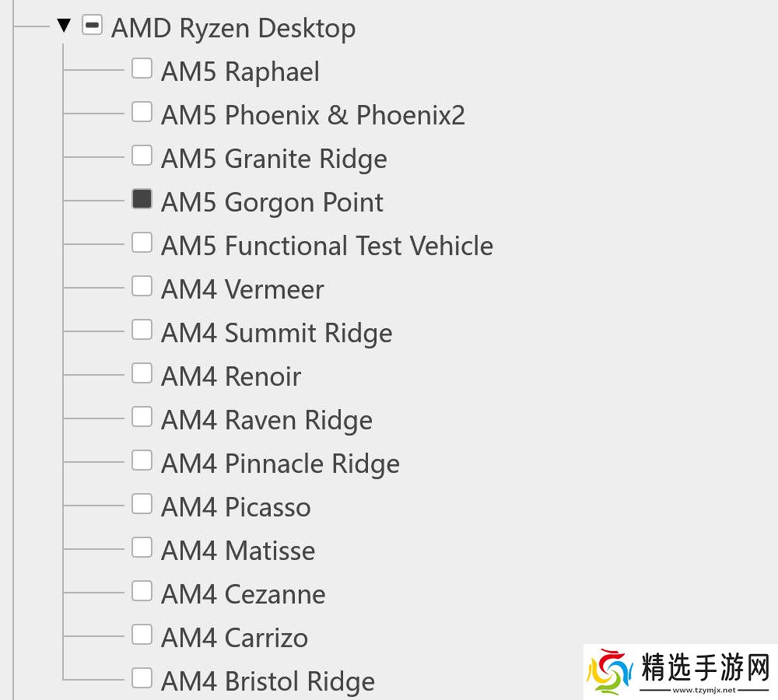
Task: Select the AM4 Bristol Ridge checkbox
Action: [x=142, y=678]
